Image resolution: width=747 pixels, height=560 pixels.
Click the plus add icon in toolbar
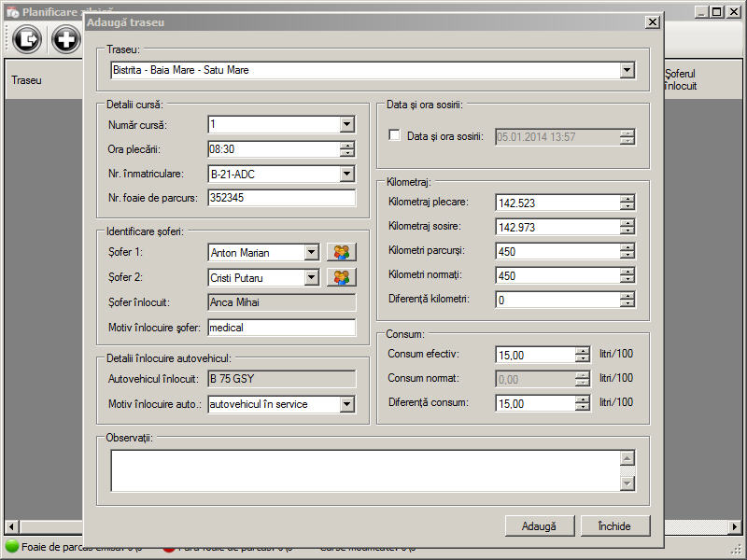pos(65,39)
